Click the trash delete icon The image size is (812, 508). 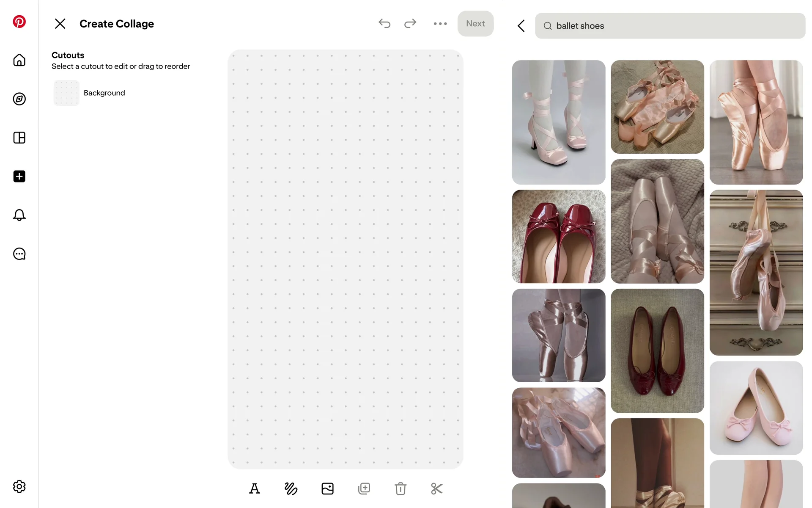pyautogui.click(x=400, y=489)
